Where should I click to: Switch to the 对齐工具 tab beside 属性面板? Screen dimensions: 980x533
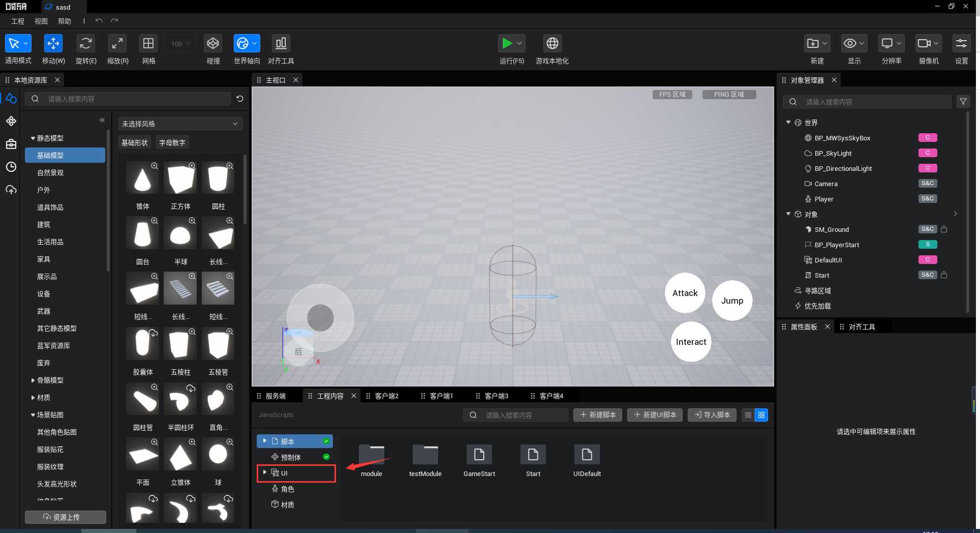tap(862, 327)
